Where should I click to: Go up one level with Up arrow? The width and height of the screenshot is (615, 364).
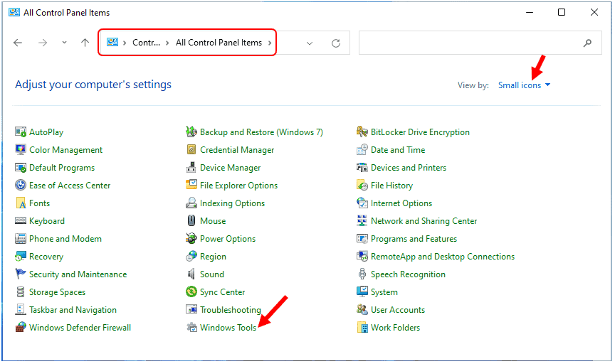click(x=85, y=43)
